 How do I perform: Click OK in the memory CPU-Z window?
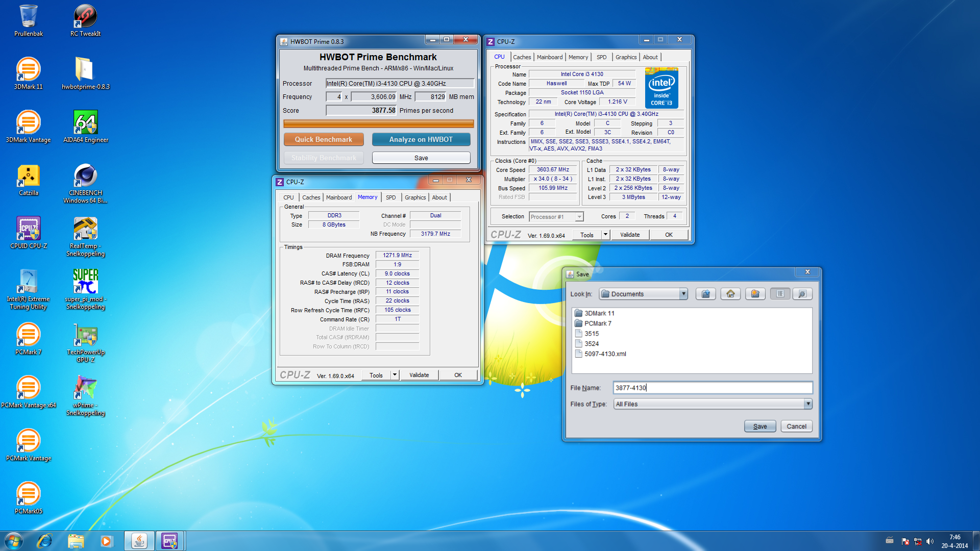click(x=458, y=375)
